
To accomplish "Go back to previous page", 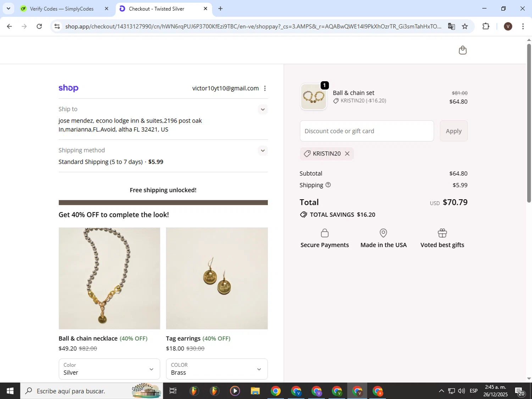I will 10,26.
